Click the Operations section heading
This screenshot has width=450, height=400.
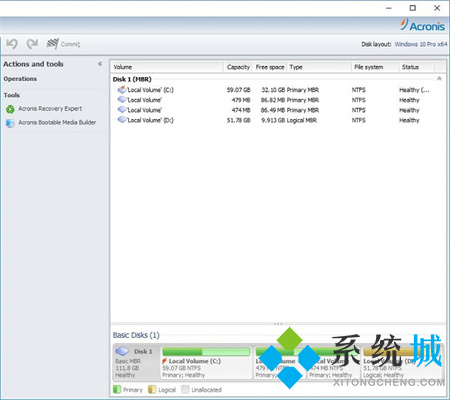coord(20,79)
